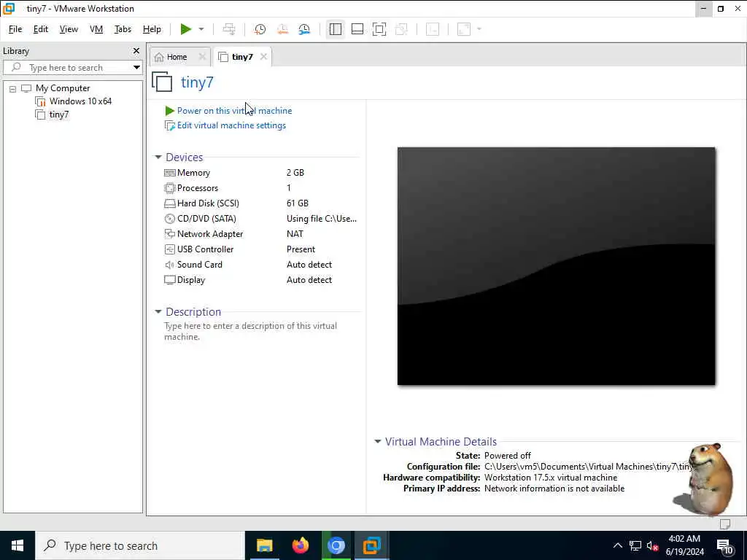Select the Processors device row

click(x=260, y=188)
